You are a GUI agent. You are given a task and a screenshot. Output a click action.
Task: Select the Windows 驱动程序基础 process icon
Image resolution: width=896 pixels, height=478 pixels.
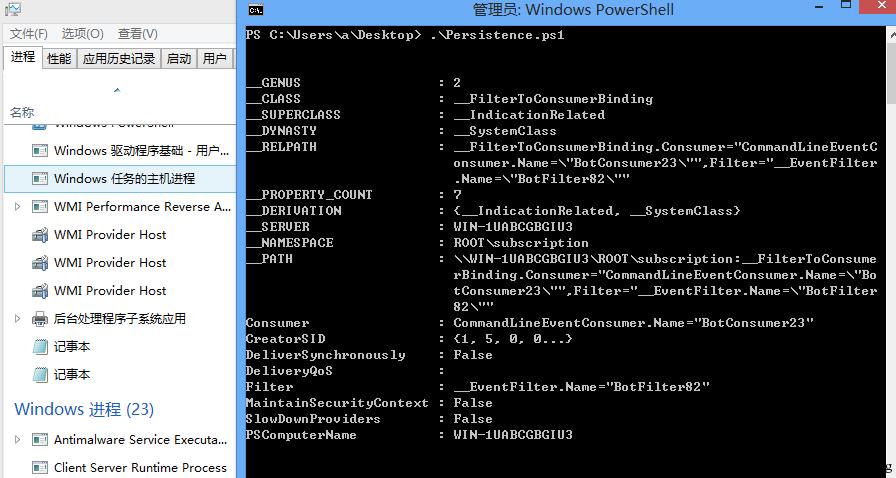(39, 151)
